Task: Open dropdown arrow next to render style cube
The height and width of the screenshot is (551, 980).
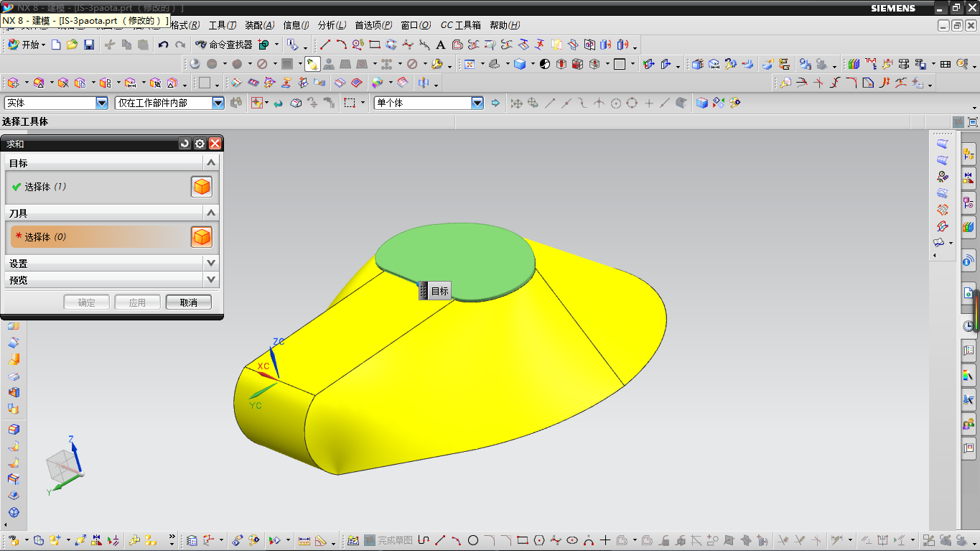Action: [532, 64]
